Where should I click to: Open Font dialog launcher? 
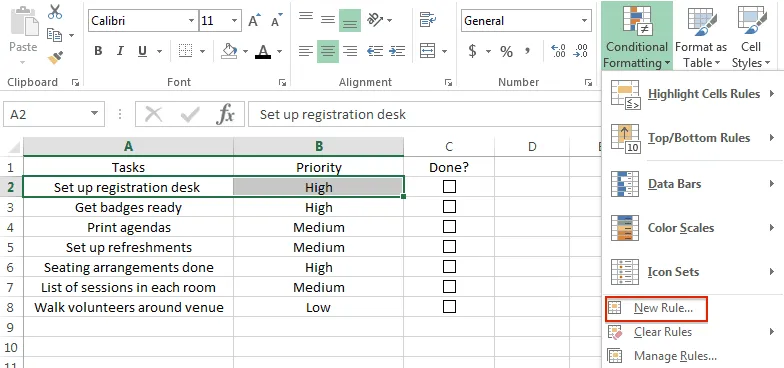click(282, 82)
